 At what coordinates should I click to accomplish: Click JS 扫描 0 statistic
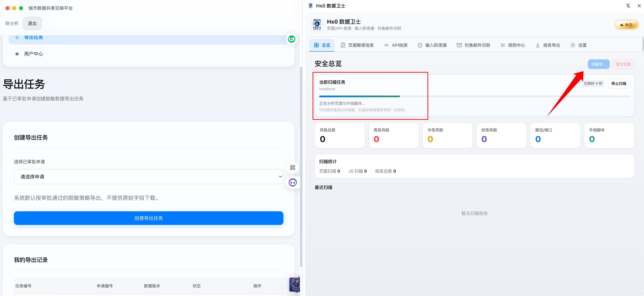(x=358, y=171)
